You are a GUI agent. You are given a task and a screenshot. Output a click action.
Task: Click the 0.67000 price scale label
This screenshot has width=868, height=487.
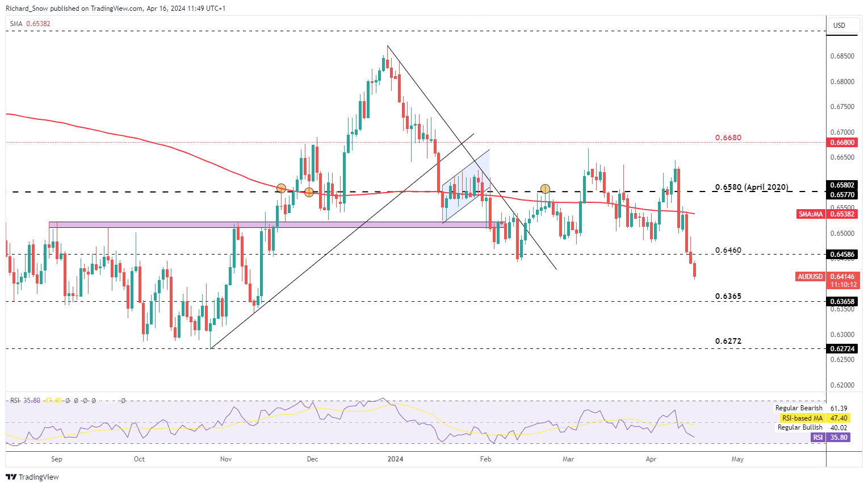click(842, 132)
